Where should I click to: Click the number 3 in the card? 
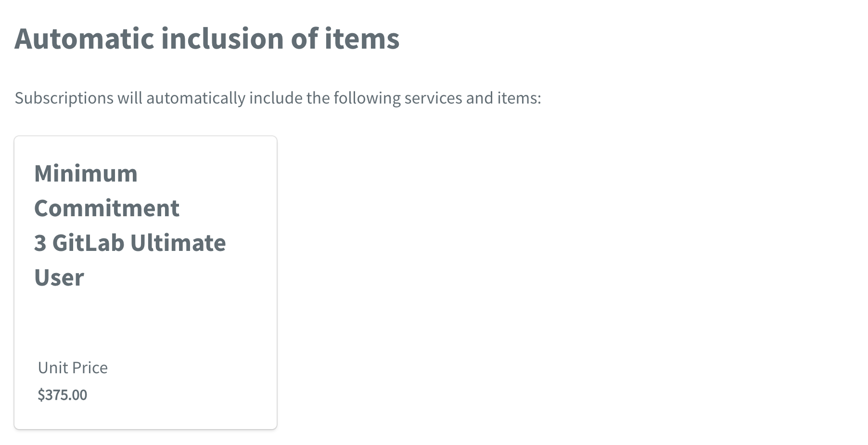pos(39,242)
